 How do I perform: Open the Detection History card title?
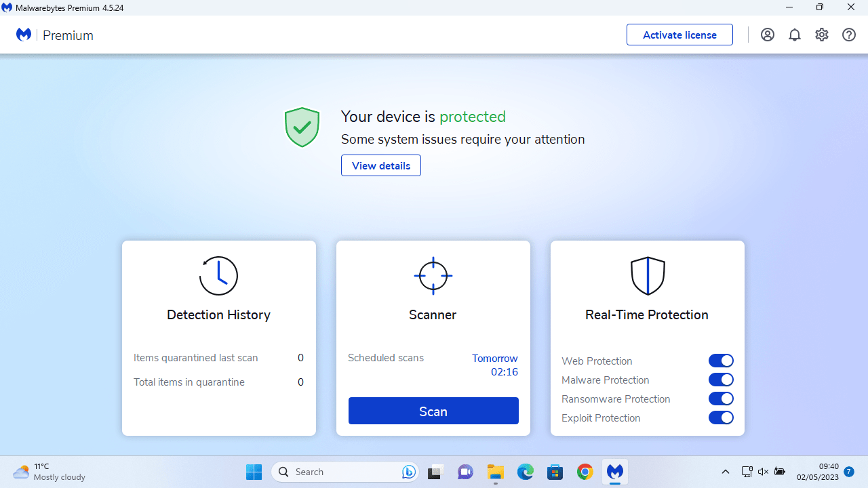pyautogui.click(x=218, y=314)
